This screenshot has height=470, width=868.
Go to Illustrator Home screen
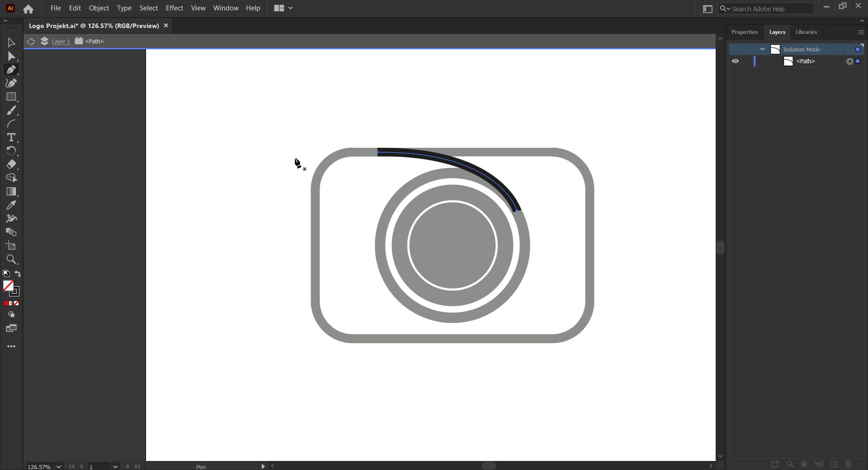[28, 9]
